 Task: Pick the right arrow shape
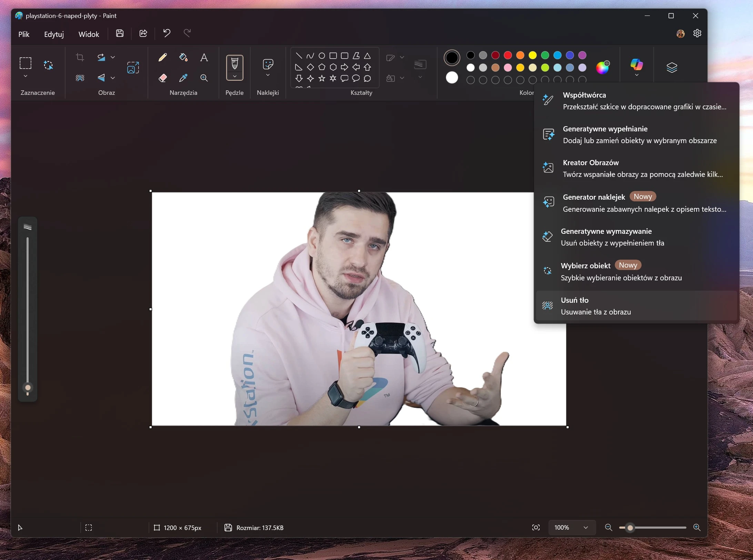click(344, 67)
